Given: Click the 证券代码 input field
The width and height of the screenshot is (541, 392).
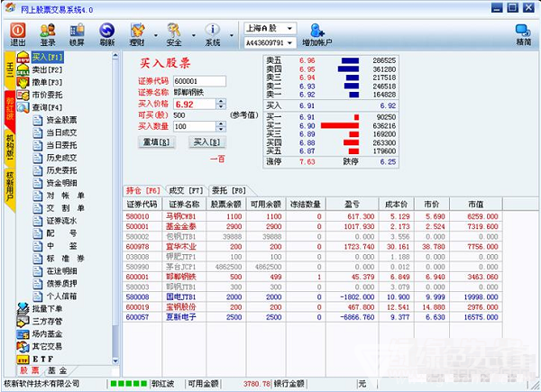Looking at the screenshot, I should click(x=199, y=81).
